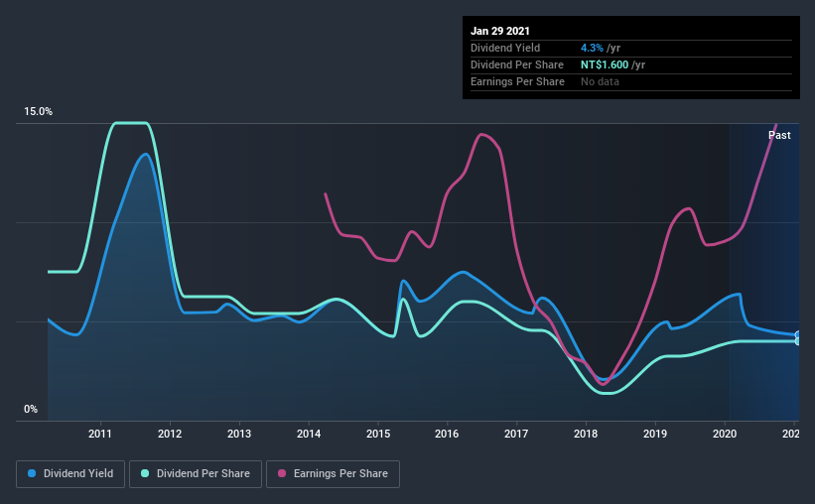Click the 2016 x-axis label
Image resolution: width=815 pixels, height=504 pixels.
tap(447, 434)
